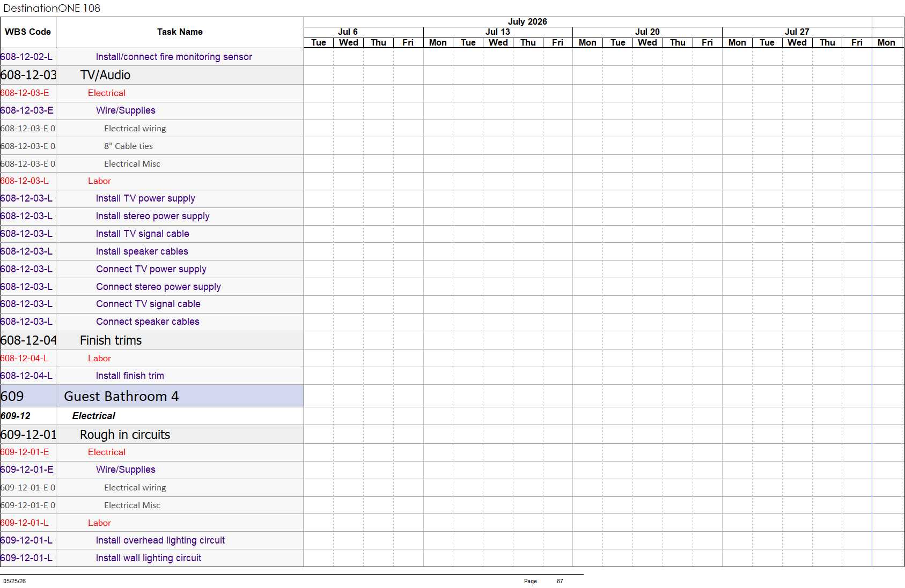Click Mon under the Jul 13 week
The height and width of the screenshot is (588, 905).
tap(438, 43)
